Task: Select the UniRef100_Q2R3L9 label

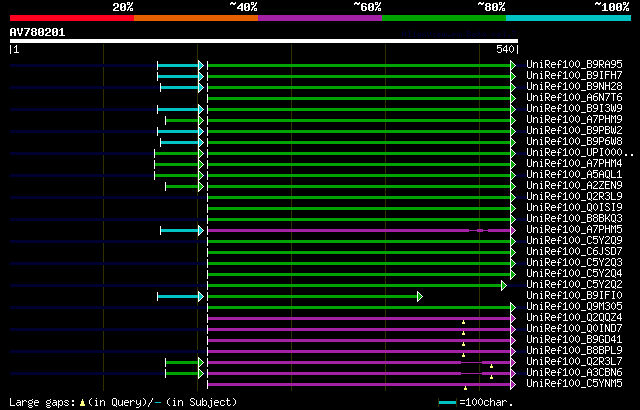Action: pos(574,197)
